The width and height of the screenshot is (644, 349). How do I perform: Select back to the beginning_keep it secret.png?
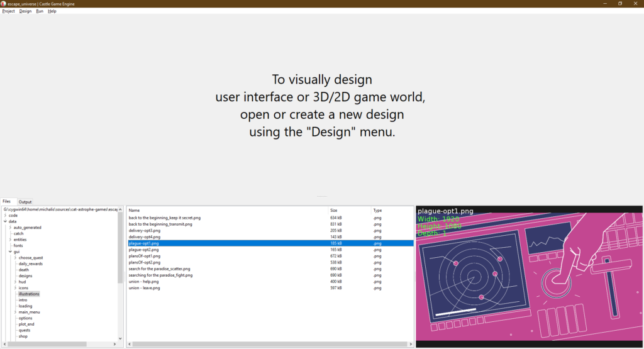[164, 218]
